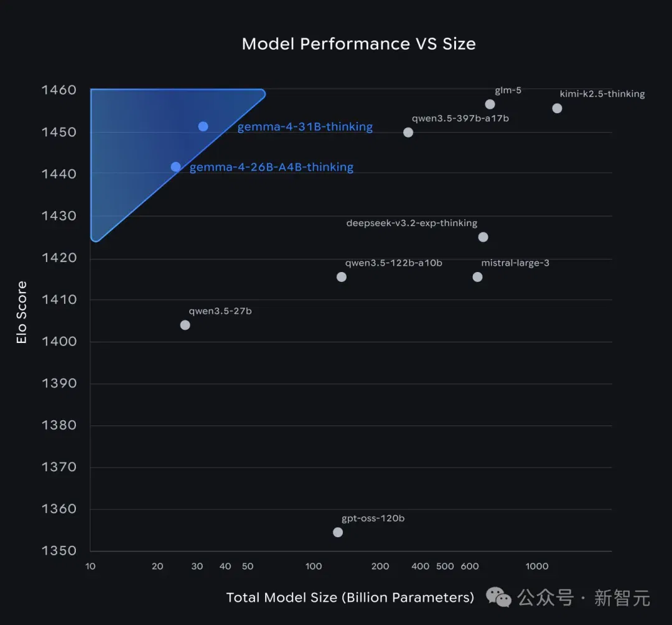Click the qwen3.5-397b-a17b data point
The width and height of the screenshot is (672, 625).
point(408,133)
